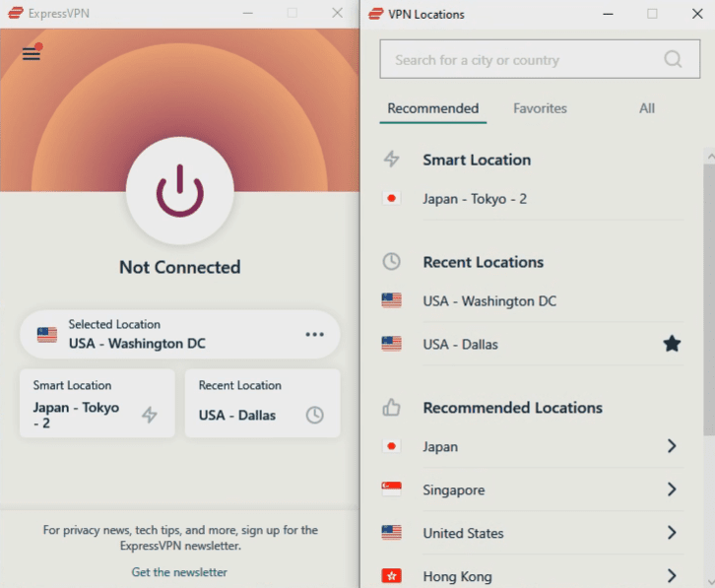Click the USA flag beside Dallas in list

pos(391,344)
